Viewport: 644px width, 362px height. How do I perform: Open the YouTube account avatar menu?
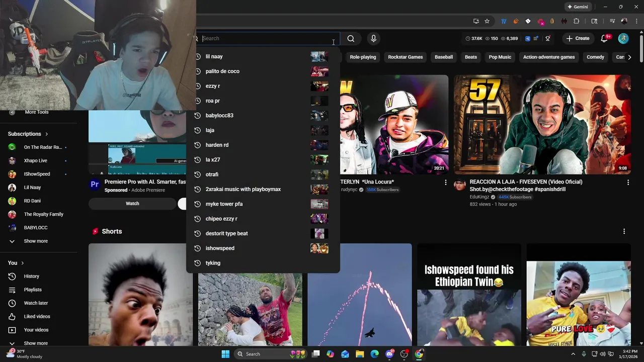coord(623,38)
